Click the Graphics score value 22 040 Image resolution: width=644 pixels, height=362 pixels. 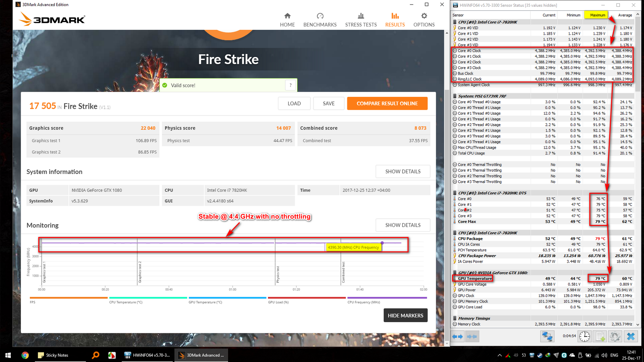click(x=148, y=128)
